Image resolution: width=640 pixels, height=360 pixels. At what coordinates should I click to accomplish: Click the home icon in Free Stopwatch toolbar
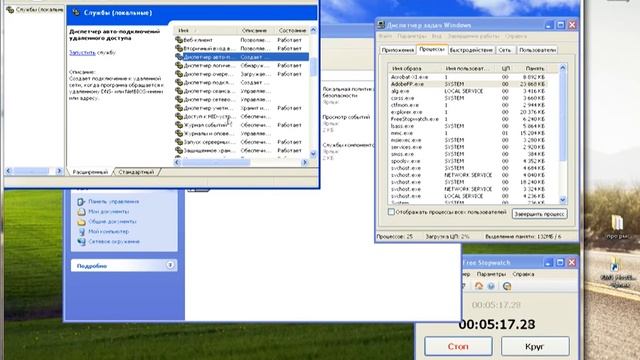tap(479, 286)
